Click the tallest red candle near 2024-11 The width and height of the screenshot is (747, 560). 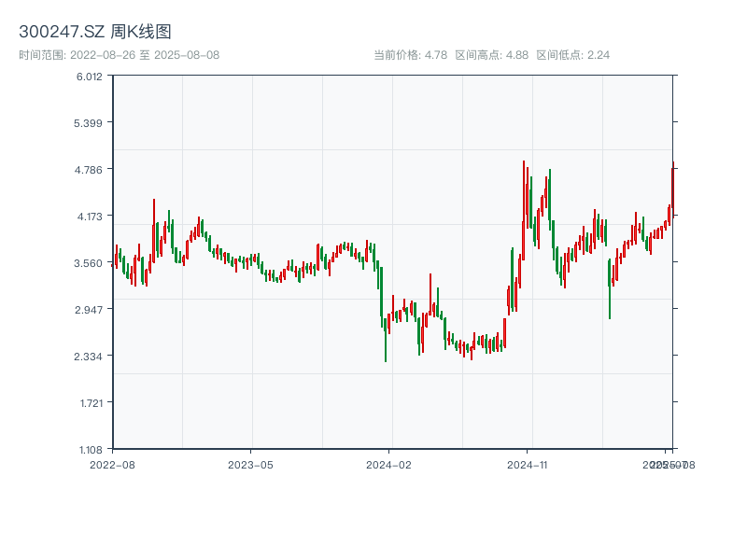(x=524, y=210)
